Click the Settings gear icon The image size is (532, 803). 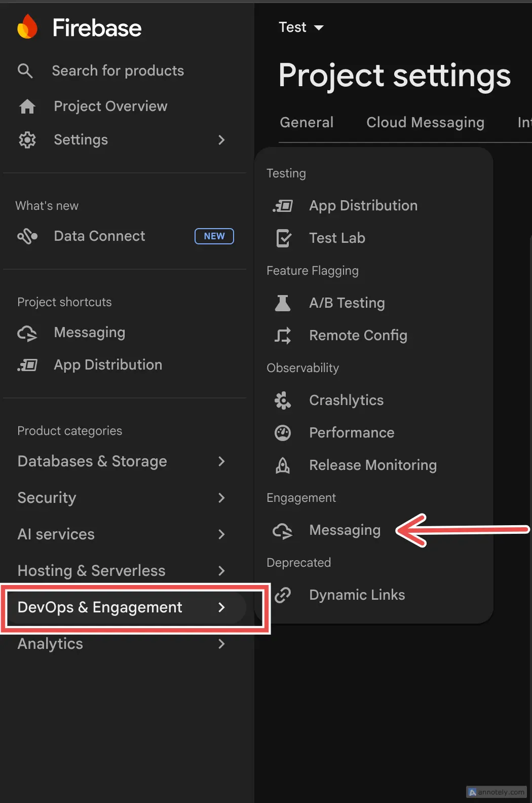(x=27, y=140)
